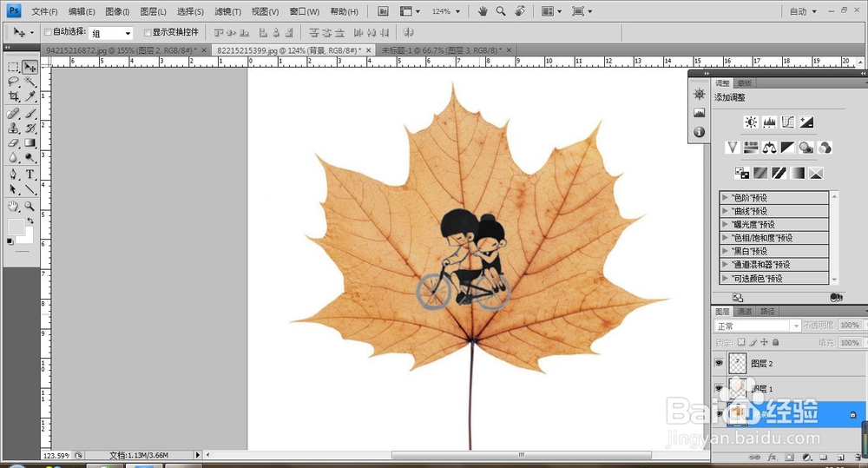This screenshot has width=868, height=468.
Task: Select the Brush tool
Action: pyautogui.click(x=30, y=114)
